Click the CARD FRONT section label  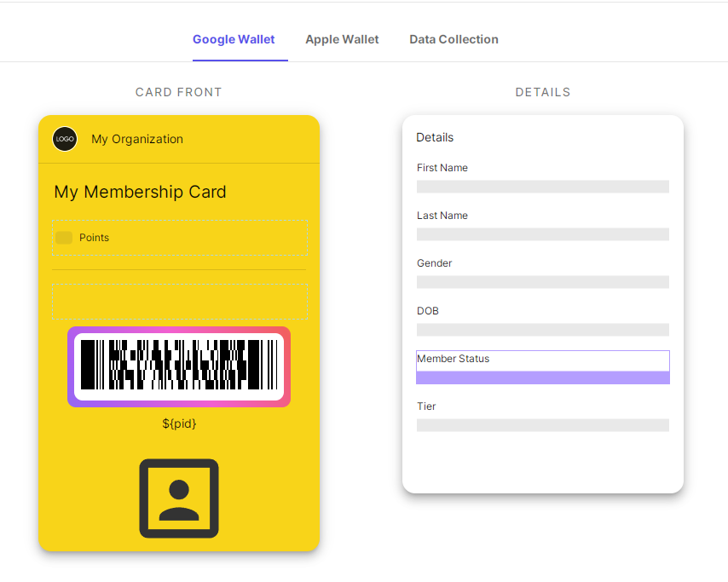(x=179, y=92)
